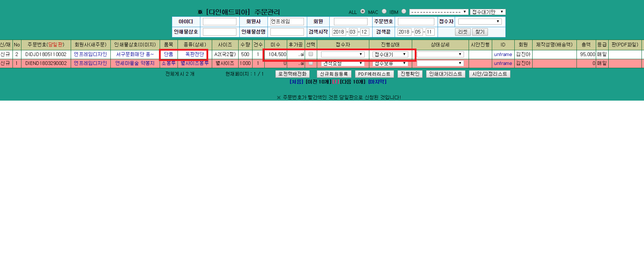Click the 로젠택배전화 button
This screenshot has width=644, height=264.
[293, 74]
